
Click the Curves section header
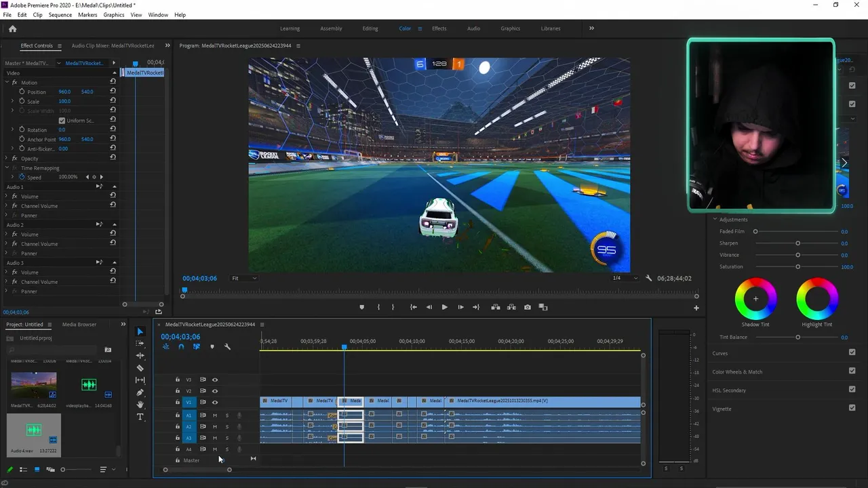pos(719,353)
